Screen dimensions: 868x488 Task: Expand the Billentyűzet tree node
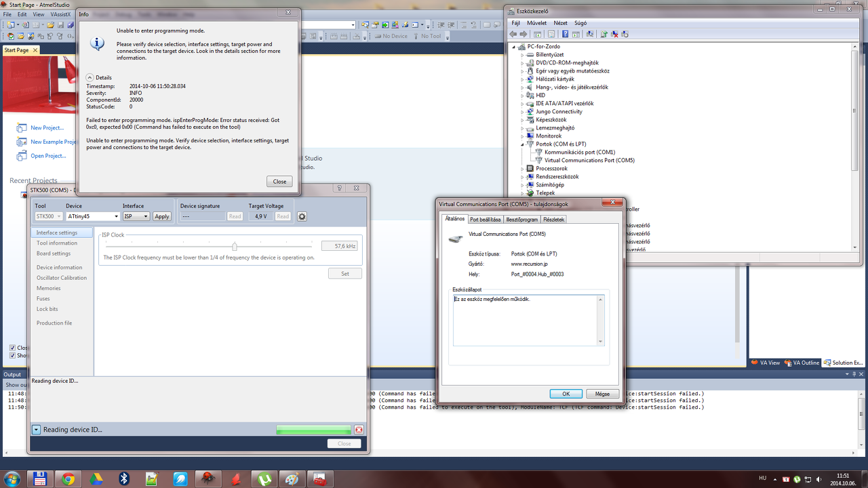(523, 54)
